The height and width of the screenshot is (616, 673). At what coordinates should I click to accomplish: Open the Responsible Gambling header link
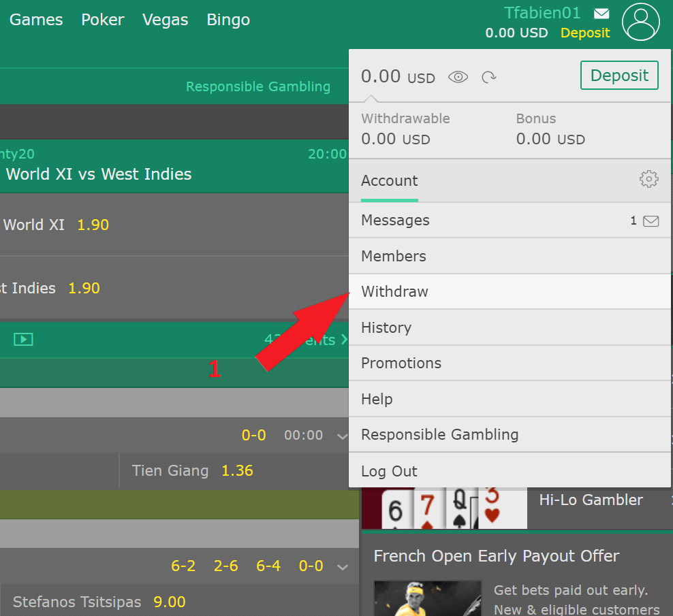tap(258, 86)
